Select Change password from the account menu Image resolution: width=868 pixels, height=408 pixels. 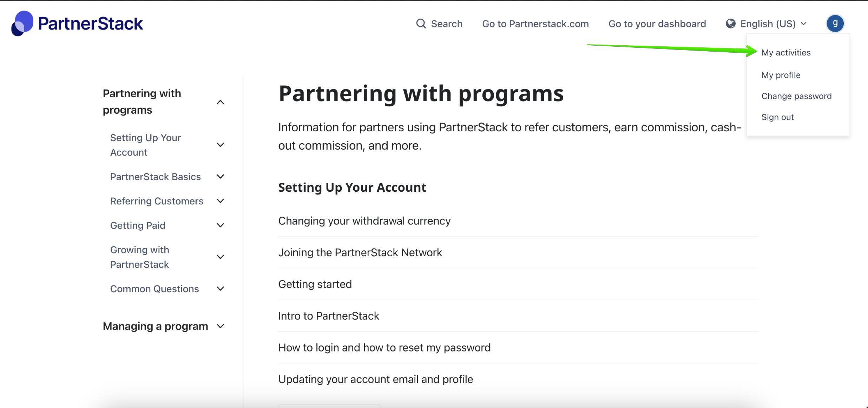pos(796,96)
